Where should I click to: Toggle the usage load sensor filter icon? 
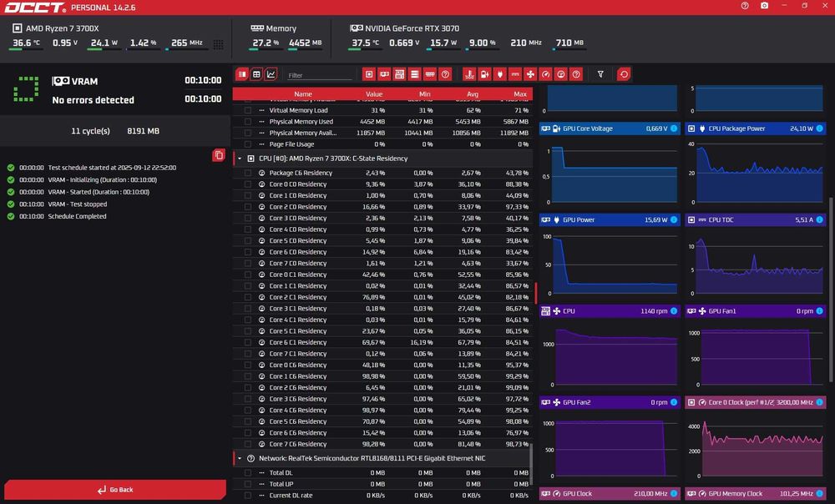(x=561, y=74)
